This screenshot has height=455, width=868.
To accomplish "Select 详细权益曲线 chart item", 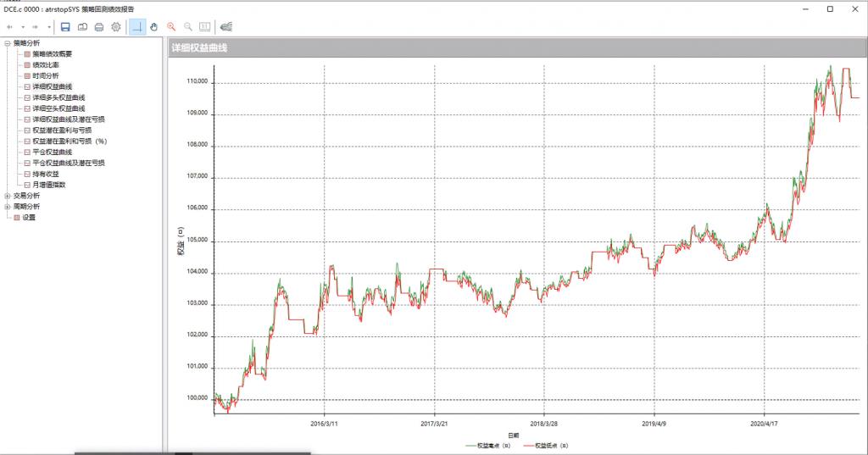I will [x=52, y=87].
